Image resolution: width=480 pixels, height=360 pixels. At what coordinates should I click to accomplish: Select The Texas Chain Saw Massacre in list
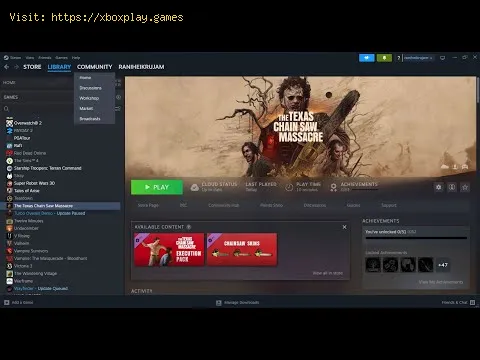[x=60, y=206]
